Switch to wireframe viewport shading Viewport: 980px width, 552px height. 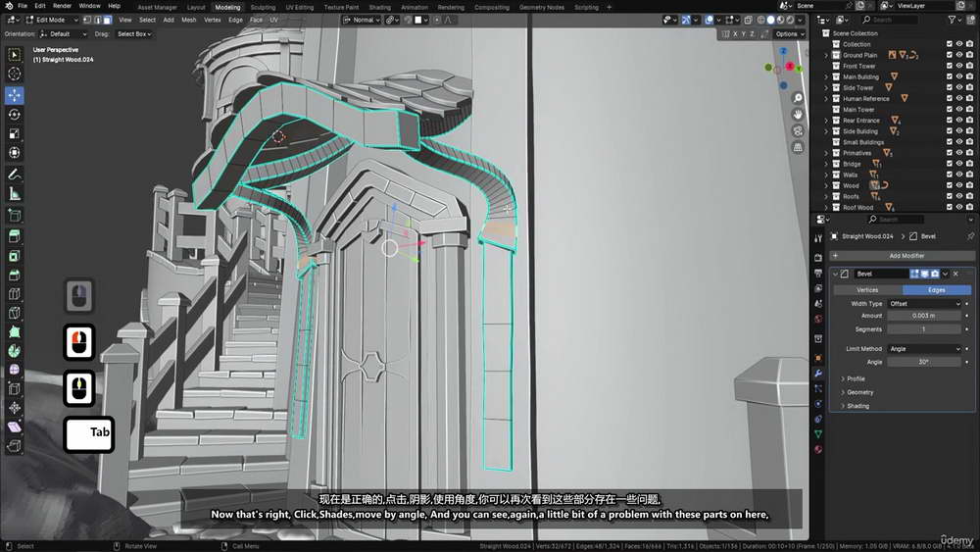point(760,20)
